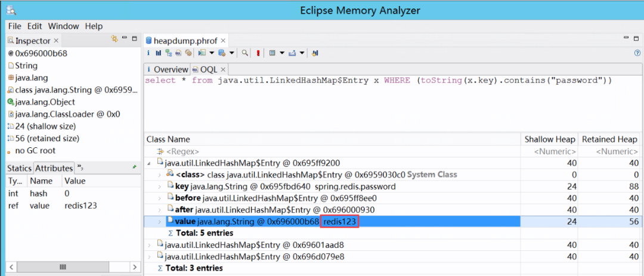Open the expert system report dropdown arrow
The image size is (644, 276).
212,53
